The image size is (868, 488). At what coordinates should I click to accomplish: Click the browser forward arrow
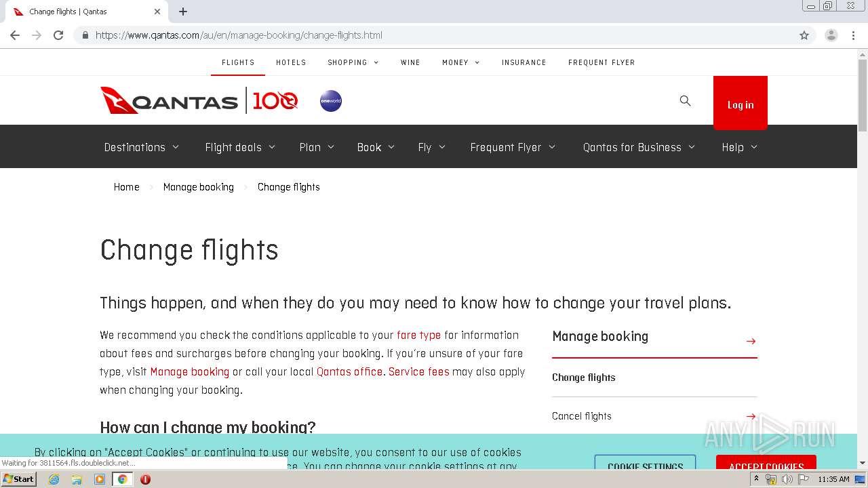click(37, 35)
